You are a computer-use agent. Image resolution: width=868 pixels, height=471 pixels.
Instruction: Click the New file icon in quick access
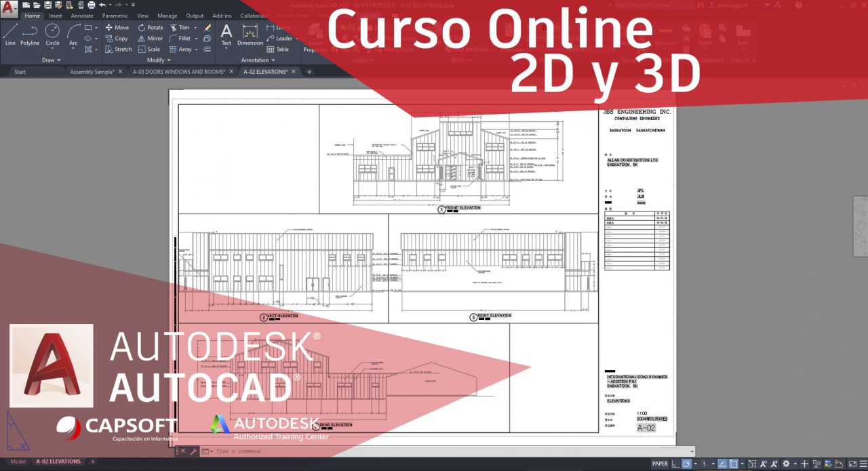(x=26, y=5)
